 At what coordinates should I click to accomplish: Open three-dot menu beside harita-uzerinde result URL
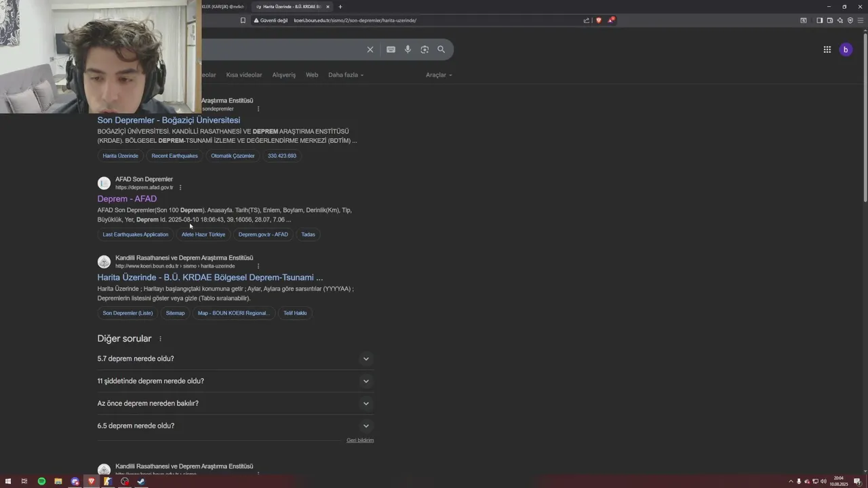pos(258,266)
